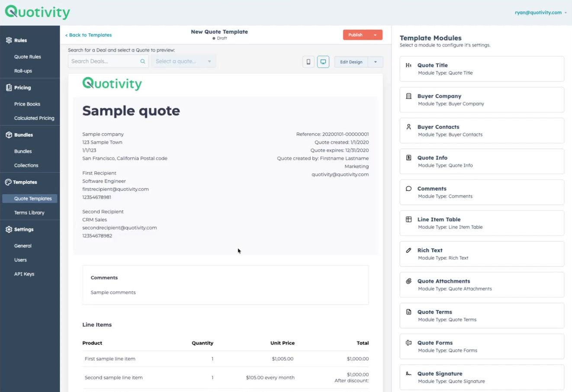Click the Quote Title module icon
The height and width of the screenshot is (392, 572).
tap(408, 65)
